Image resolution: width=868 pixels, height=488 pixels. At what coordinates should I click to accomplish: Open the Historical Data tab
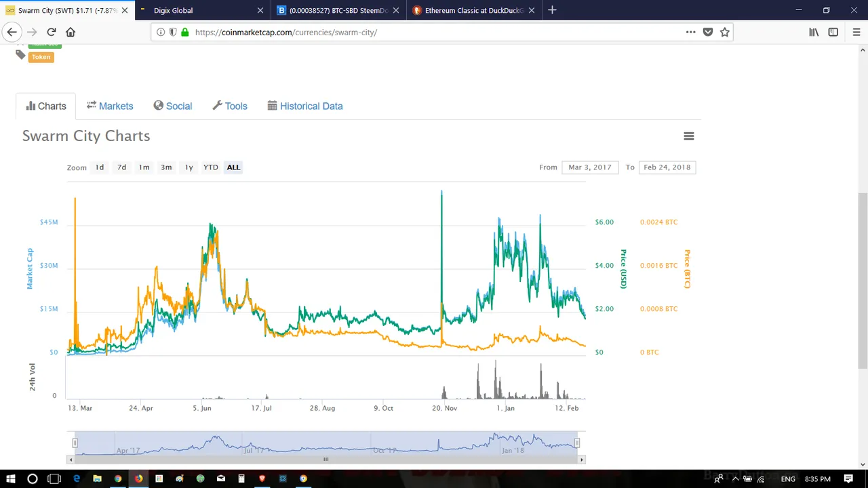click(305, 106)
